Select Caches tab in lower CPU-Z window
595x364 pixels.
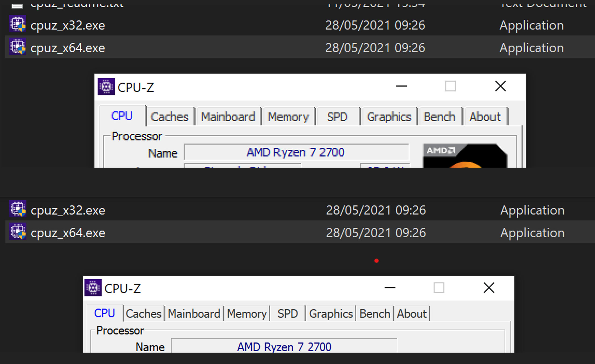(144, 313)
